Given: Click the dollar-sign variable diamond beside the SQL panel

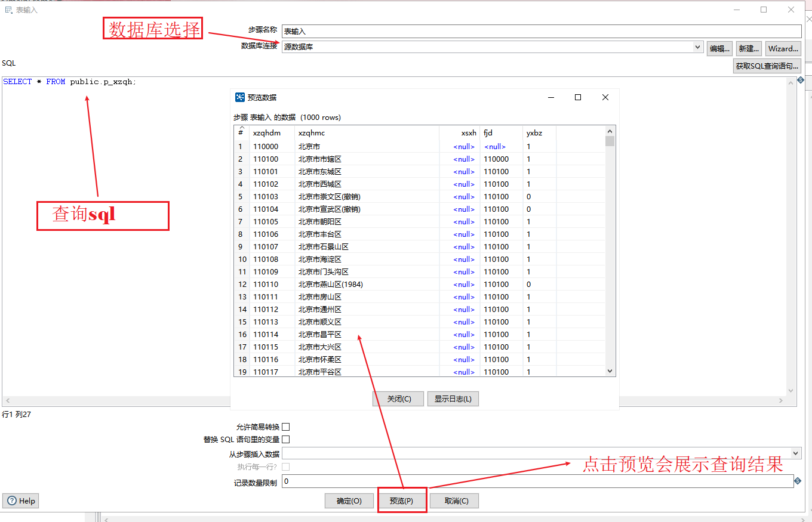Looking at the screenshot, I should [x=800, y=80].
